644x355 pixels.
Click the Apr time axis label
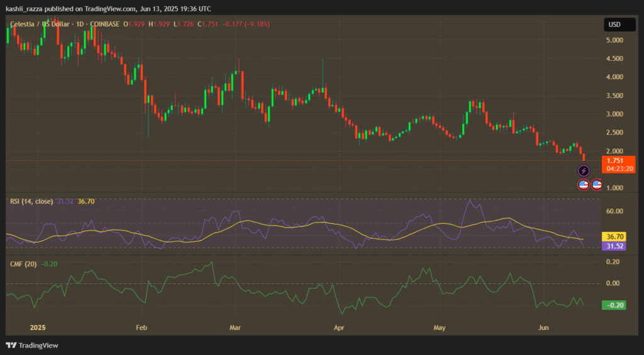[339, 328]
